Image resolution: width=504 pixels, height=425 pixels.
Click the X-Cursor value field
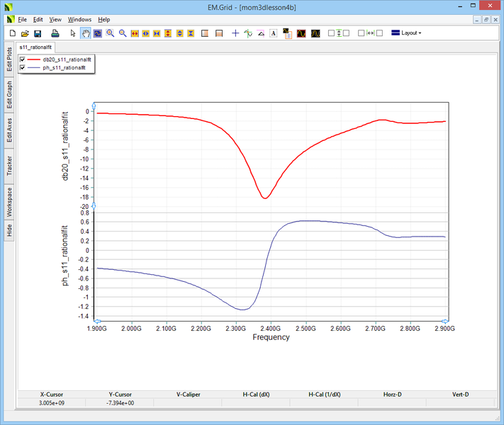52,403
